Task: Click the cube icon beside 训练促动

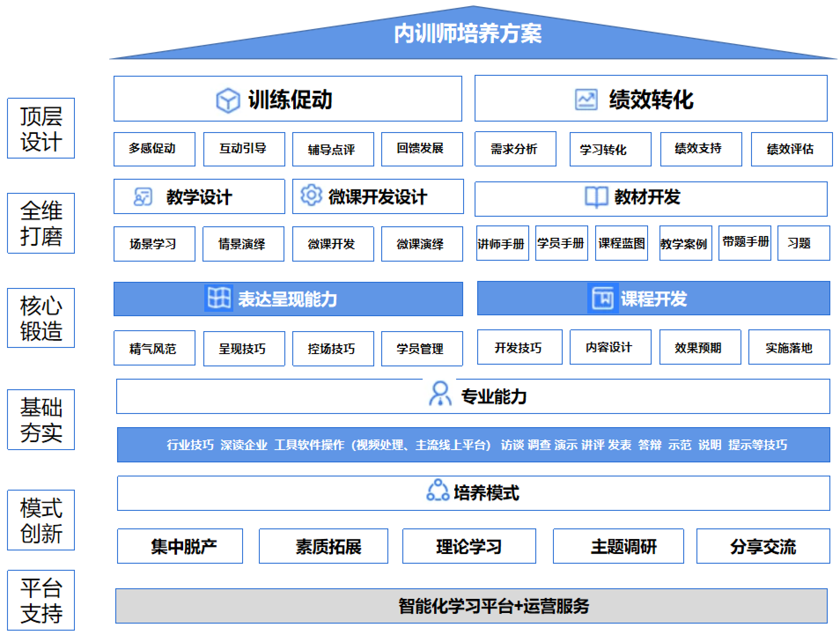Action: coord(228,100)
